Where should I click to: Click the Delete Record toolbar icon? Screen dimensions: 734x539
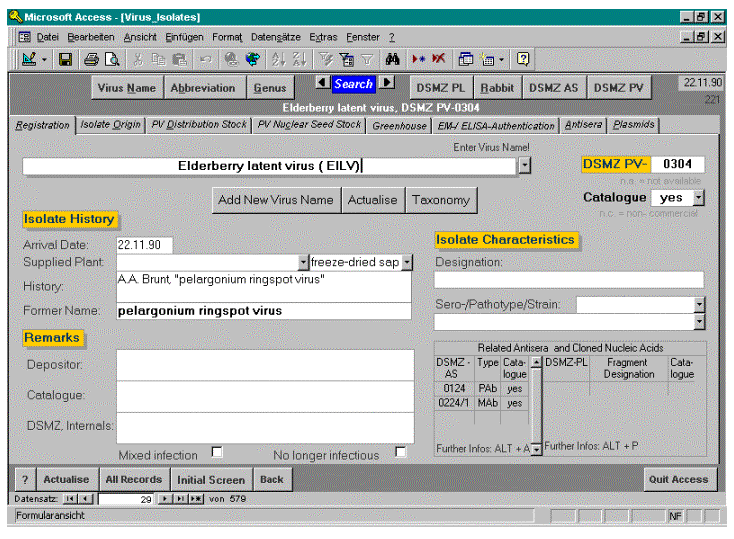tap(438, 60)
